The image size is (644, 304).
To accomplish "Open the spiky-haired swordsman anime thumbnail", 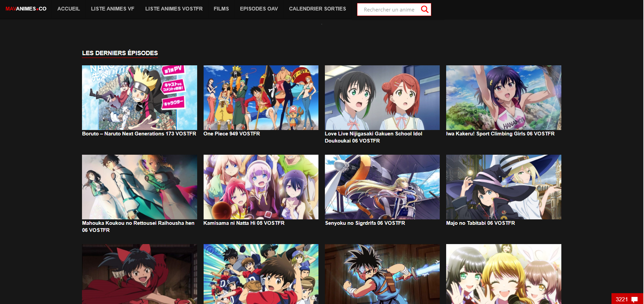I will pyautogui.click(x=382, y=274).
